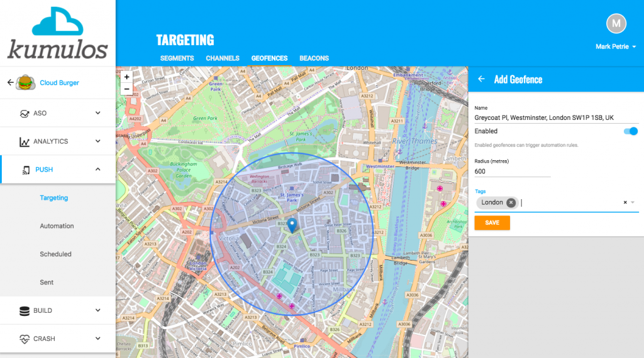Switch to the Beacons tab
Image resolution: width=644 pixels, height=358 pixels.
(314, 58)
